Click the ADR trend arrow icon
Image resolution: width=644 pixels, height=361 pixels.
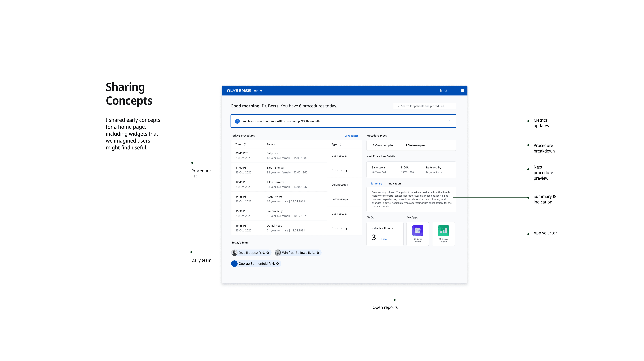tap(237, 121)
